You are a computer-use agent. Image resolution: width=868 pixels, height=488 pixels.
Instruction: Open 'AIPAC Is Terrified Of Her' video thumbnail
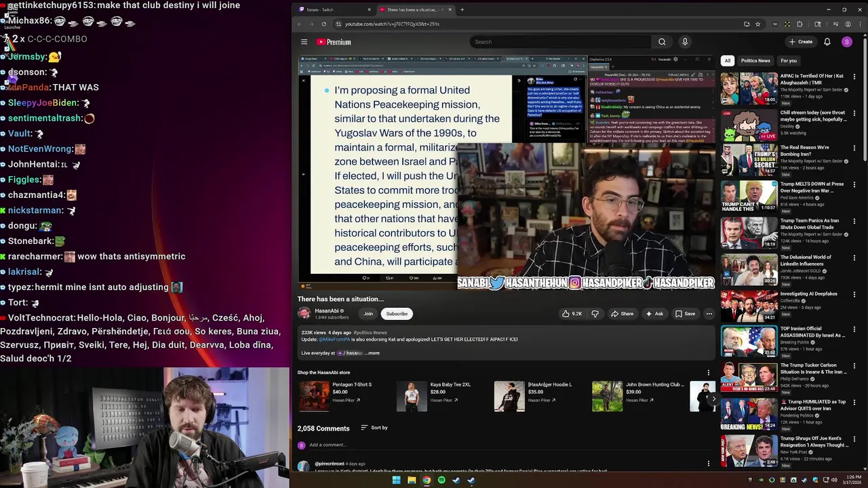tap(749, 88)
